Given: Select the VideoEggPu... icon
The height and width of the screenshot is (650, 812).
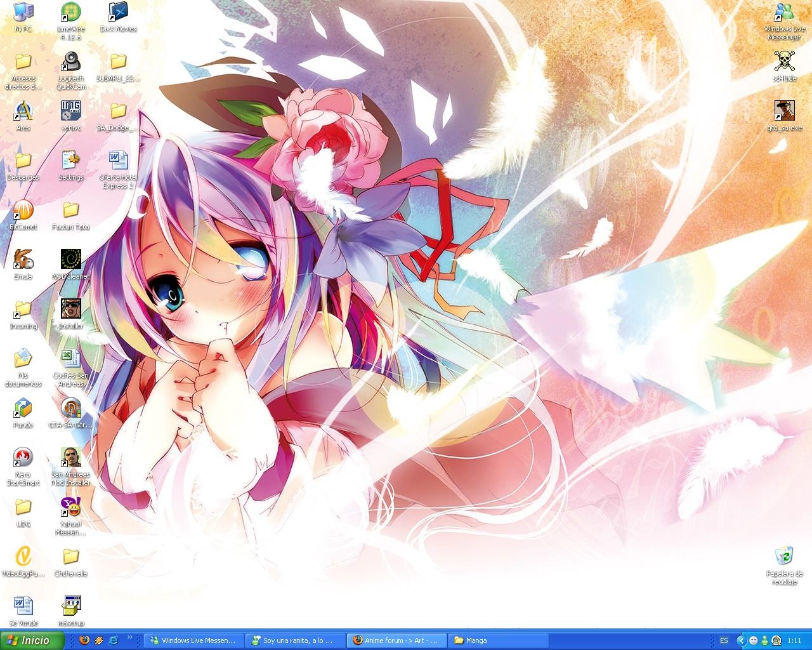Looking at the screenshot, I should tap(23, 562).
